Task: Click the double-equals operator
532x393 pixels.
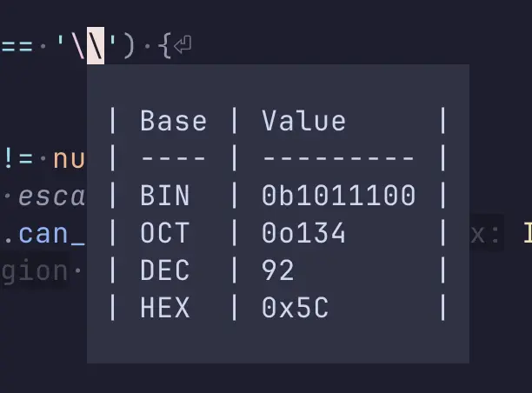Action: [17, 46]
